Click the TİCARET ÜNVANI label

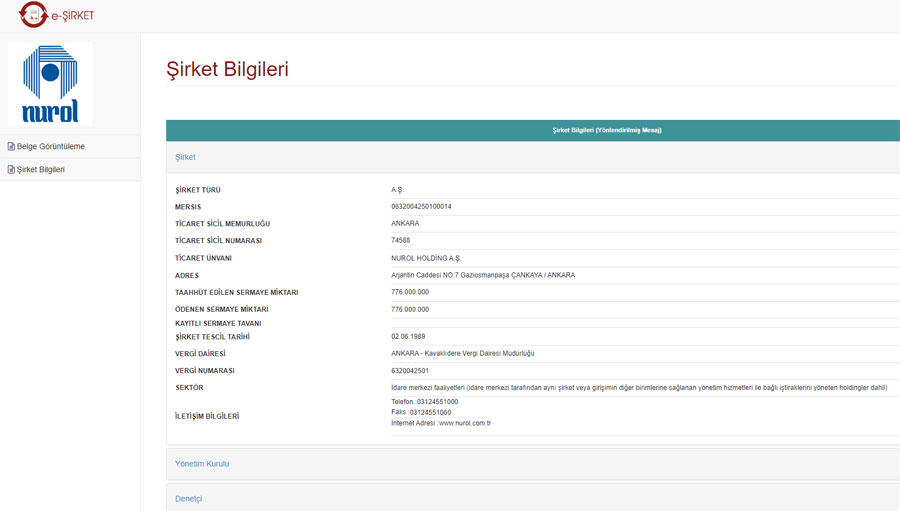[203, 258]
